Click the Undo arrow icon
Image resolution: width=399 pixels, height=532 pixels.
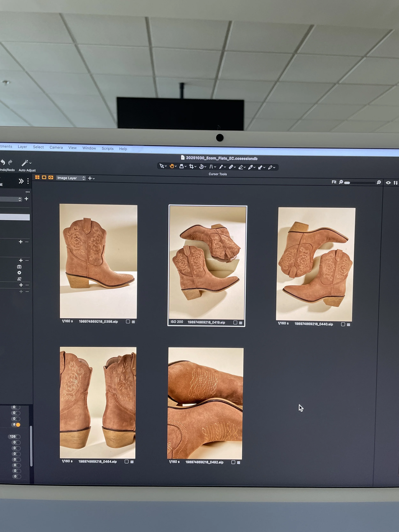coord(3,162)
